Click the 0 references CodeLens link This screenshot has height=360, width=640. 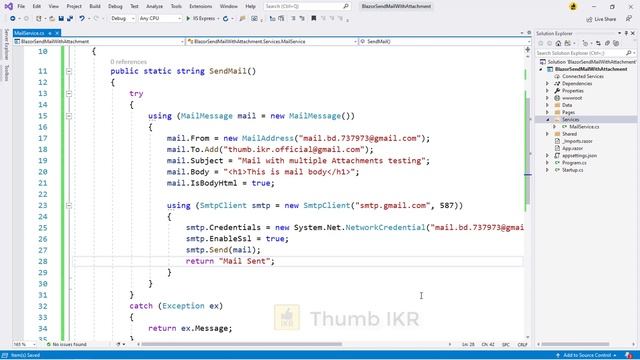pos(128,62)
